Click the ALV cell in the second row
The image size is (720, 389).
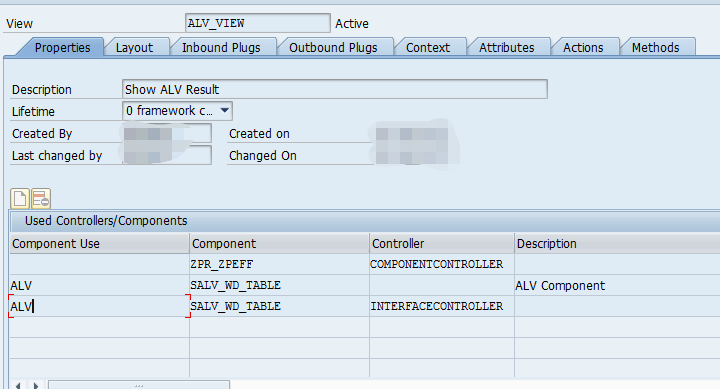pyautogui.click(x=99, y=285)
